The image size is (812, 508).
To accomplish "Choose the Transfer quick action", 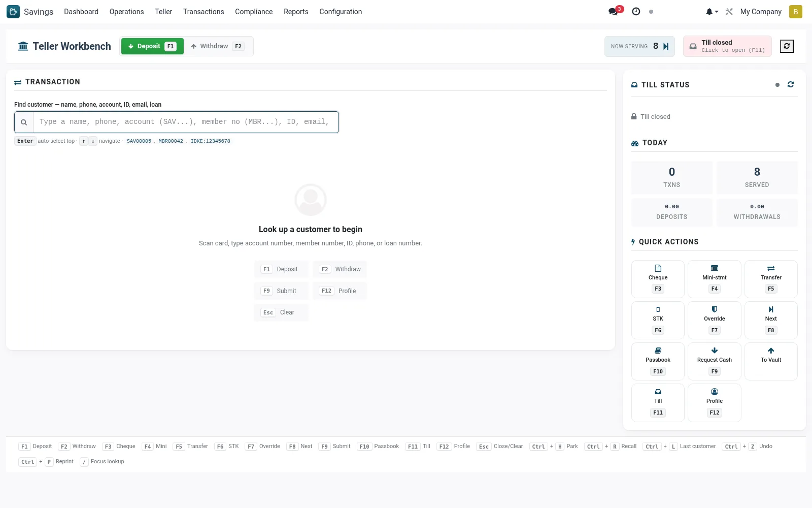I will coord(771,279).
